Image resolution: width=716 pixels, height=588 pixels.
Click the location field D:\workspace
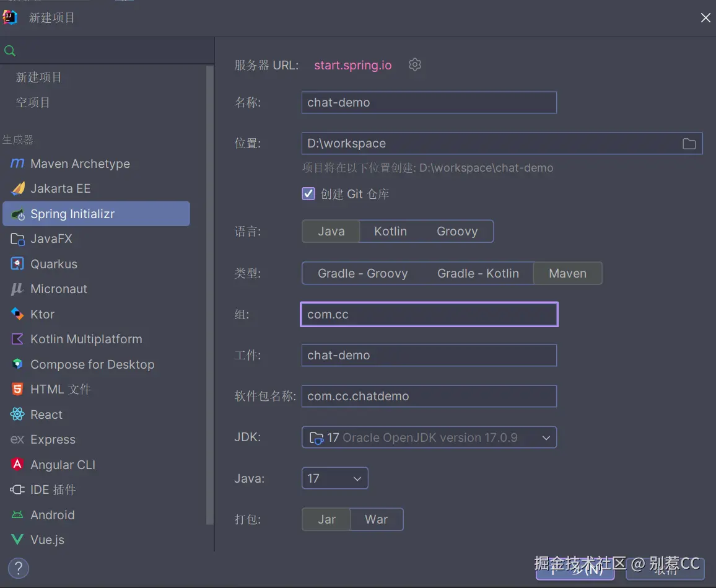(502, 144)
